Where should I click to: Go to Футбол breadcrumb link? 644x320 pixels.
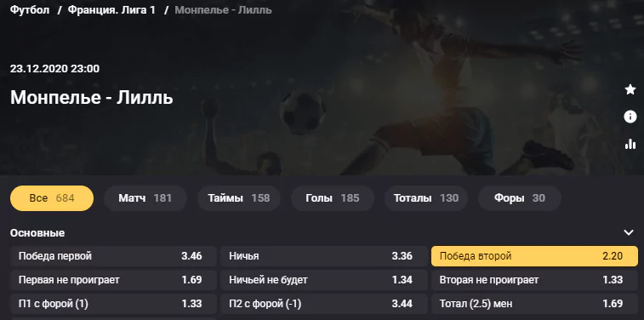click(x=30, y=10)
